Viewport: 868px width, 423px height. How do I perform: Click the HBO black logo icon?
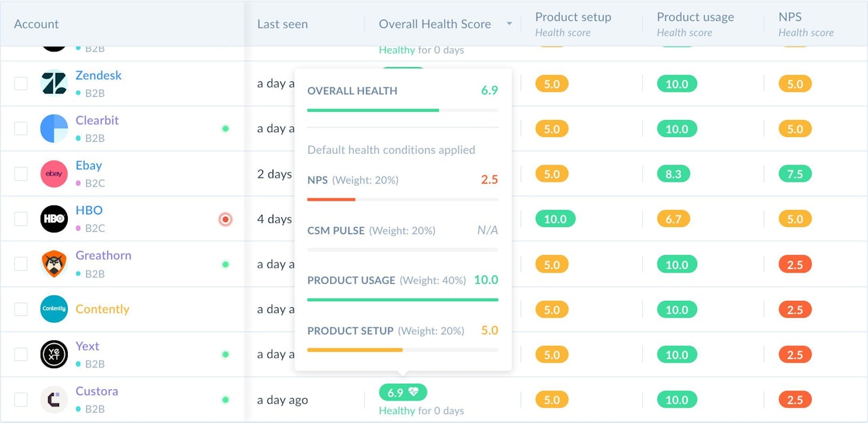tap(54, 219)
